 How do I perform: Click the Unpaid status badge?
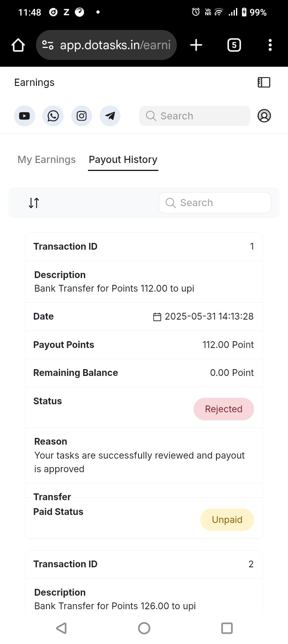[x=227, y=520]
